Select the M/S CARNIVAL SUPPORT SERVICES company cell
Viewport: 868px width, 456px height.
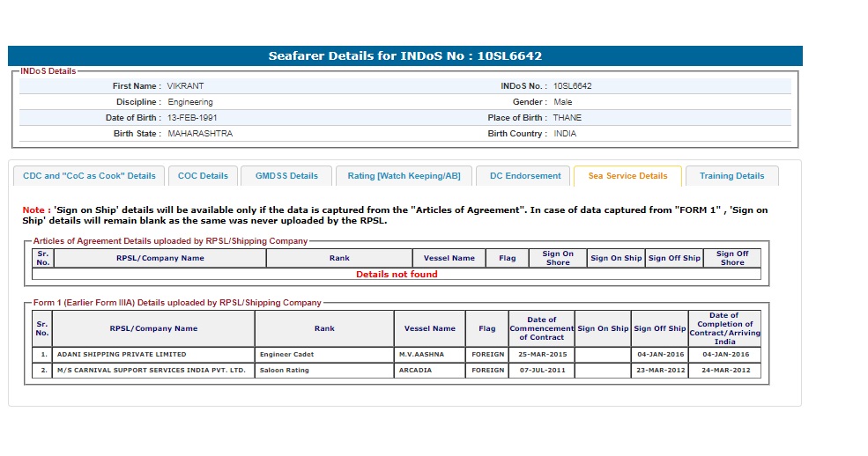click(151, 371)
